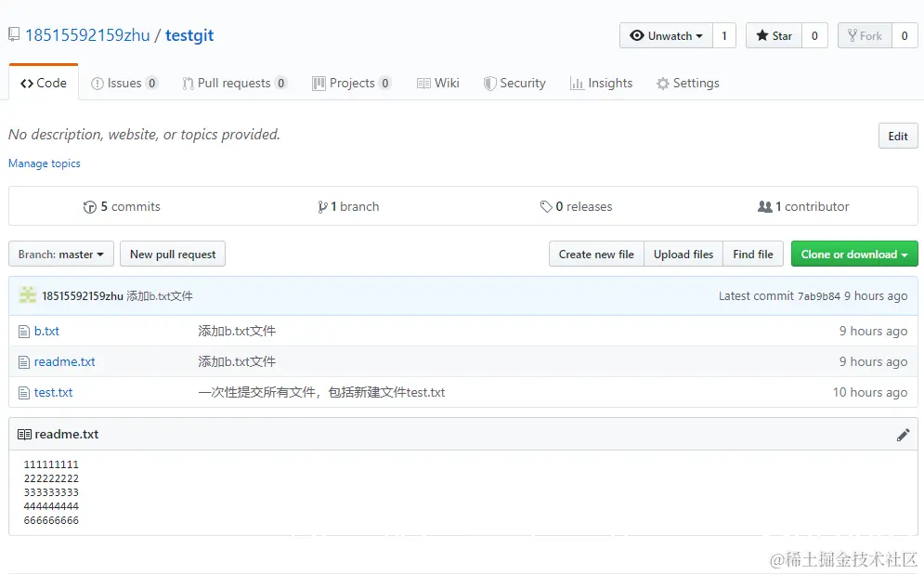
Task: Expand the Branch: master dropdown
Action: 61,255
